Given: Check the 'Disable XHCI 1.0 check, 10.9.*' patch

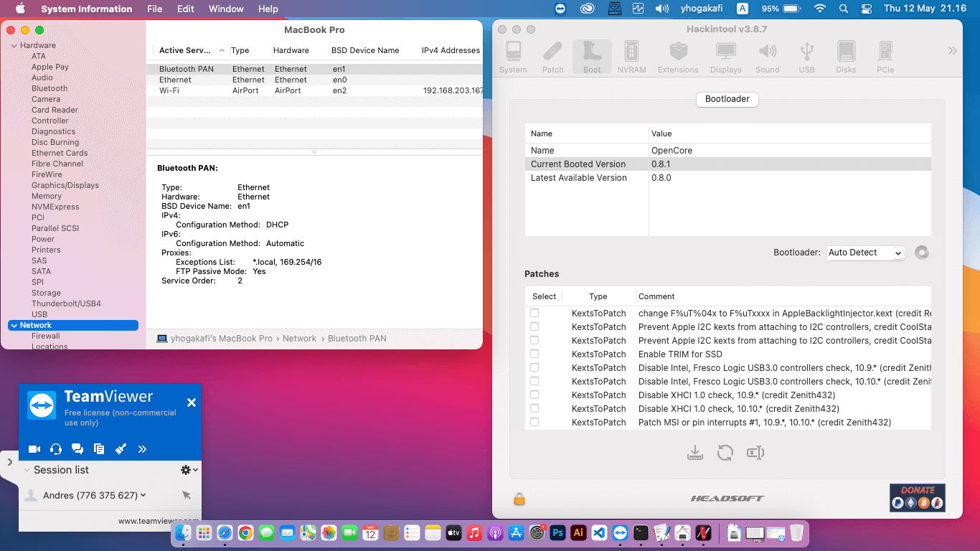Looking at the screenshot, I should pyautogui.click(x=534, y=395).
